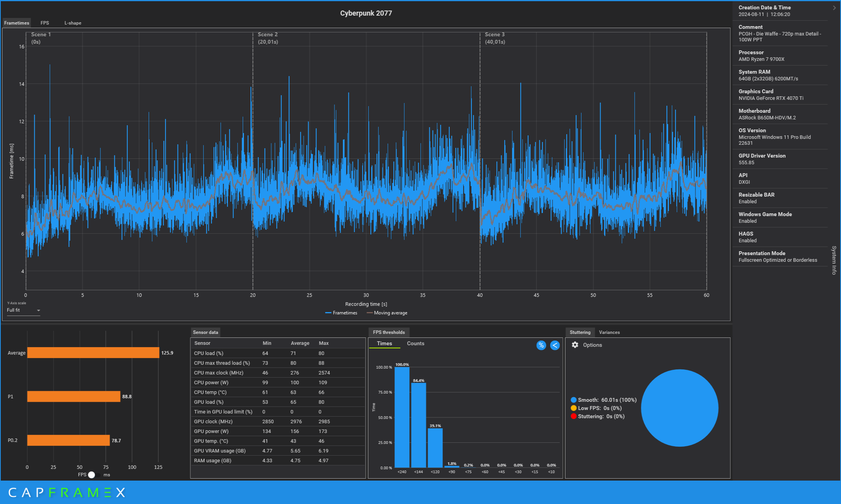This screenshot has height=504, width=841.
Task: Click the Stuttering red legend dot
Action: pyautogui.click(x=574, y=416)
